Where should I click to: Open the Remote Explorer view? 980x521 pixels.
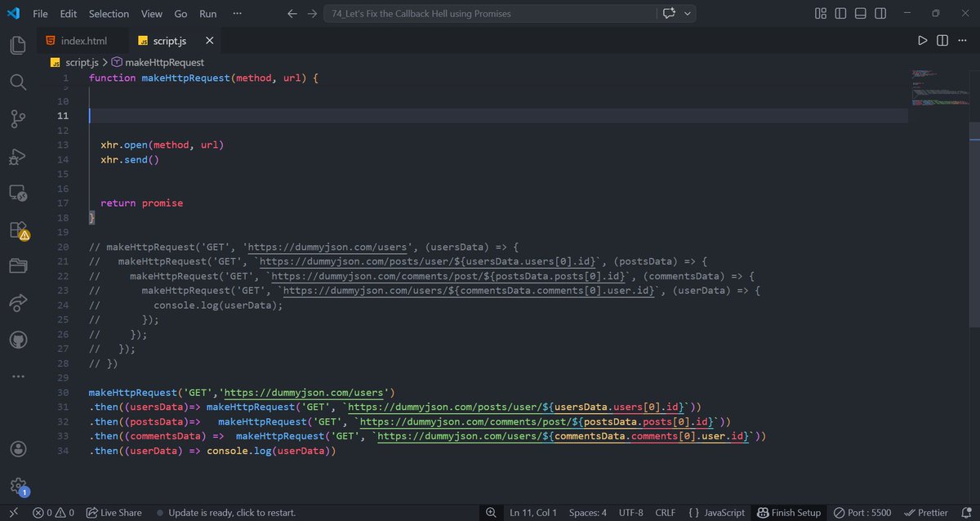pyautogui.click(x=18, y=194)
